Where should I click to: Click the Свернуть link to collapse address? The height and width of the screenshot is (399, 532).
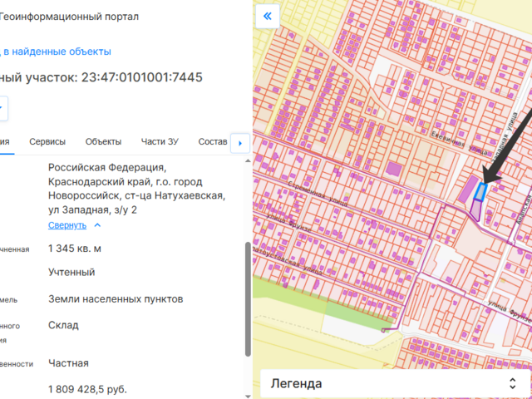[x=66, y=225]
